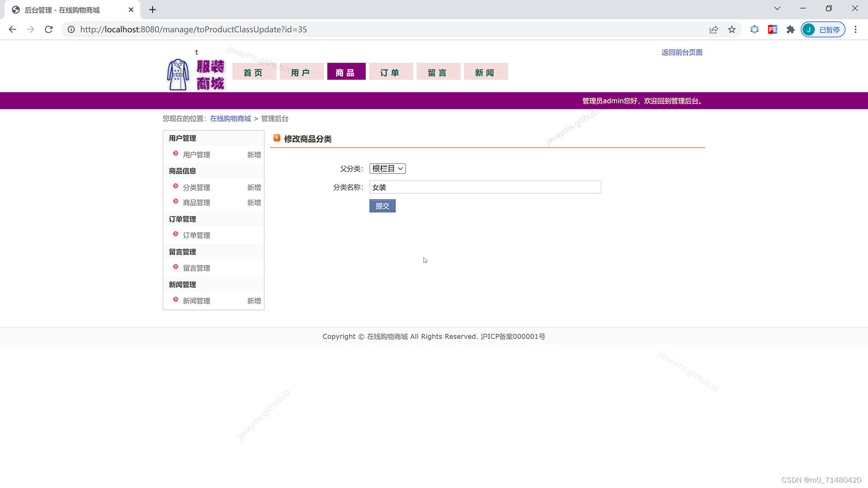Viewport: 868px width, 488px height.
Task: Click the 新闻管理 sidebar section header
Action: [x=182, y=284]
